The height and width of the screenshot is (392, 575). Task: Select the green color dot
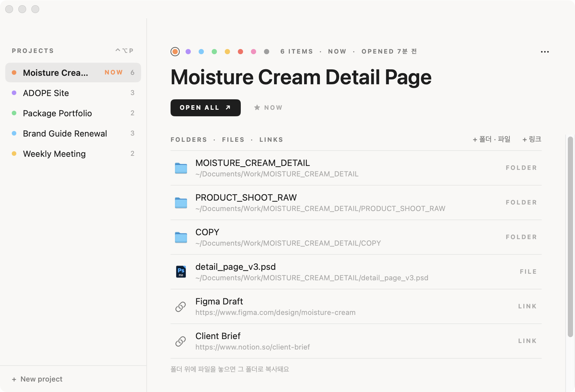click(214, 52)
